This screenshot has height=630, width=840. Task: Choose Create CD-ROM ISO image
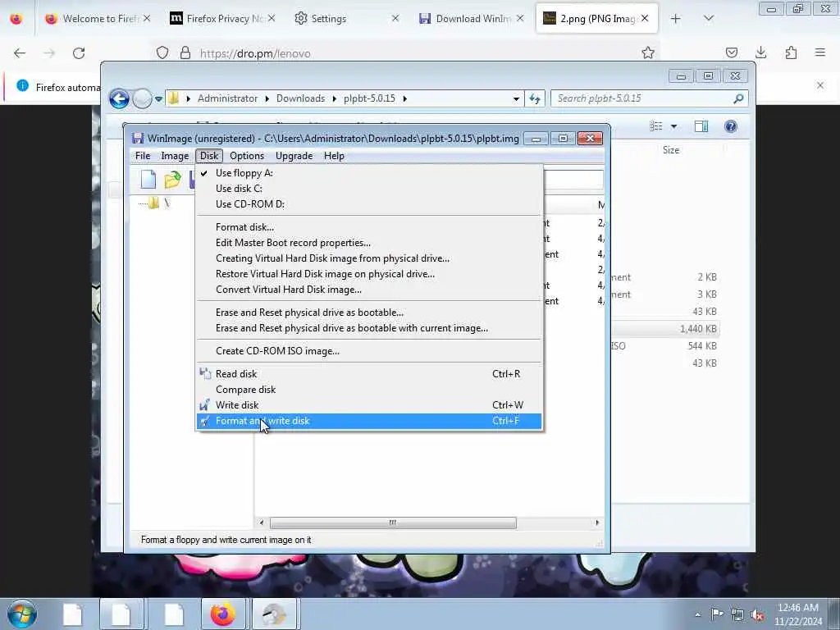[x=368, y=351]
